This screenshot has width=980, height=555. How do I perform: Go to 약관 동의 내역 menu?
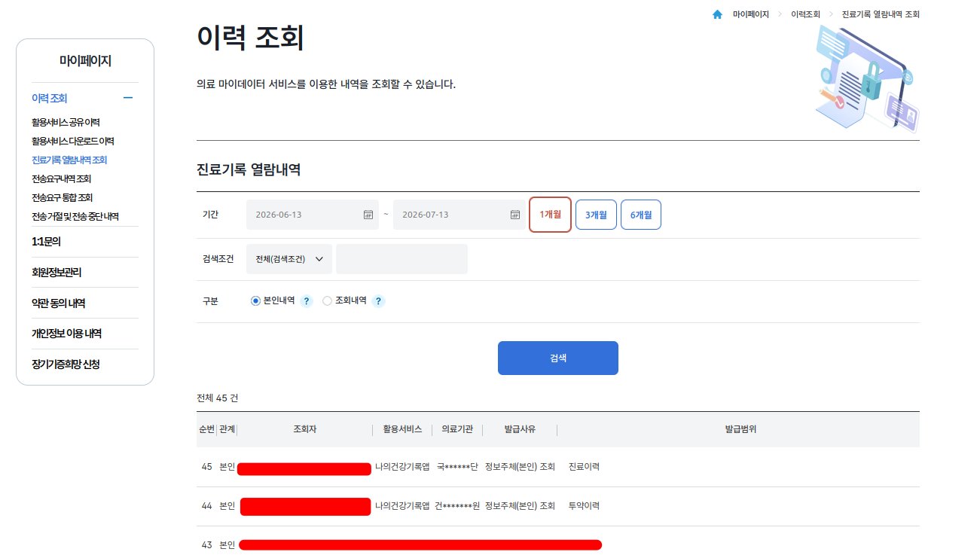point(58,303)
